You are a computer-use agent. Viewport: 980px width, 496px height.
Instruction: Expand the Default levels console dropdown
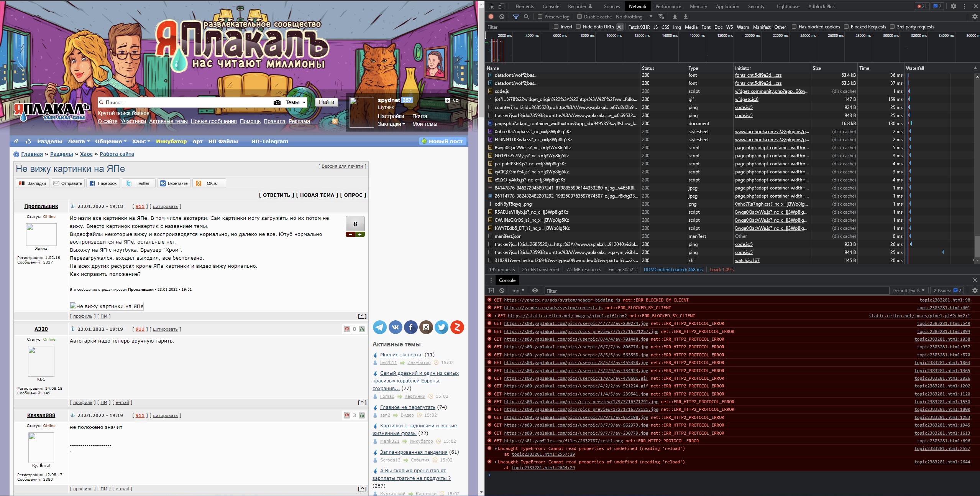pyautogui.click(x=908, y=290)
